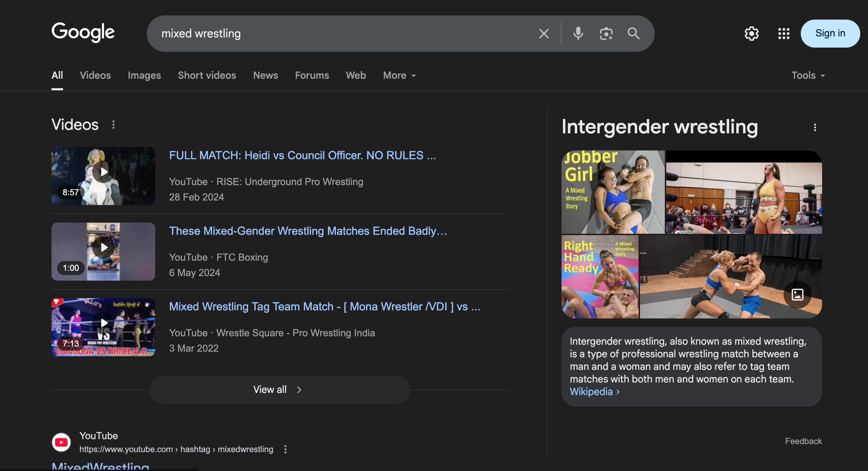
Task: Open These Mixed-Gender Wrestling Matches Ended Badly link
Action: click(308, 231)
